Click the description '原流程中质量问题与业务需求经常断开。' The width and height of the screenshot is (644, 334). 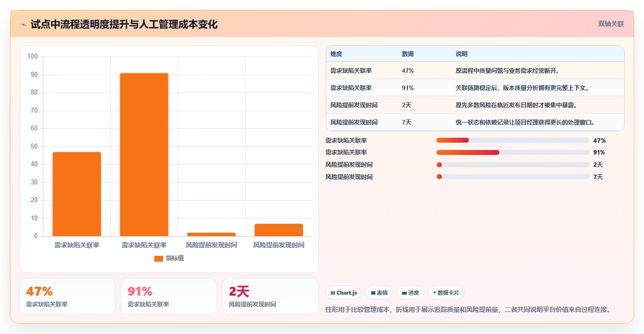tap(508, 71)
